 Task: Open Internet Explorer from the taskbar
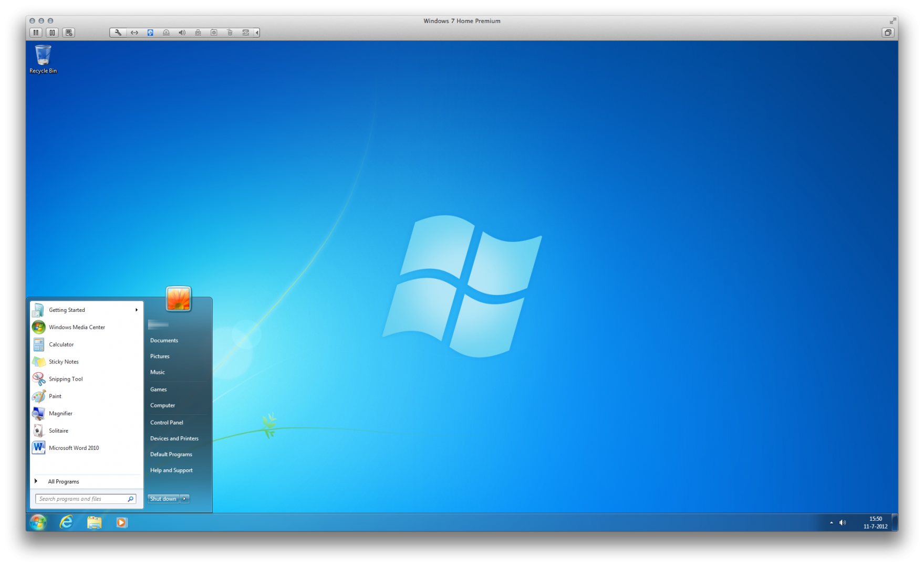pos(66,523)
